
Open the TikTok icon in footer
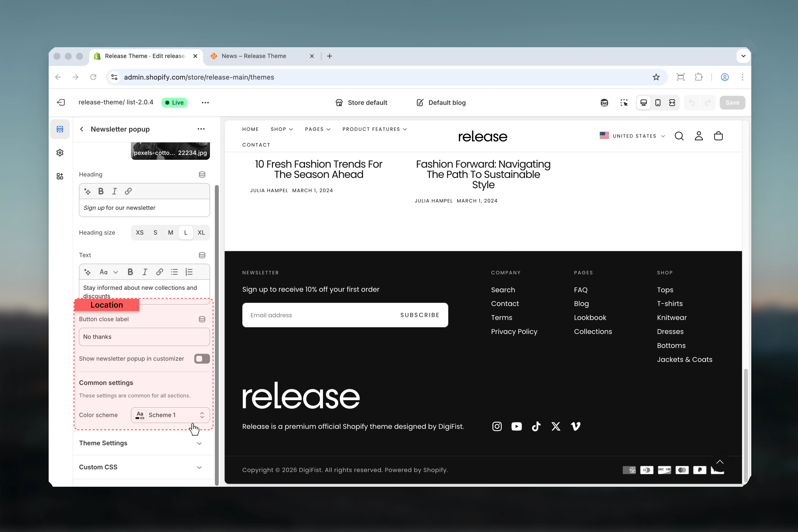pyautogui.click(x=536, y=426)
